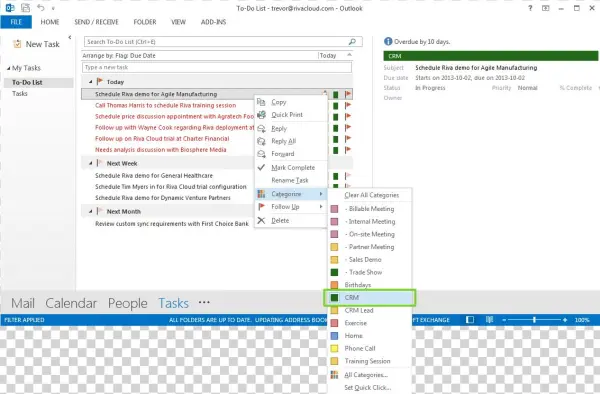The width and height of the screenshot is (600, 394).
Task: Choose Delete from context menu
Action: coord(291,220)
